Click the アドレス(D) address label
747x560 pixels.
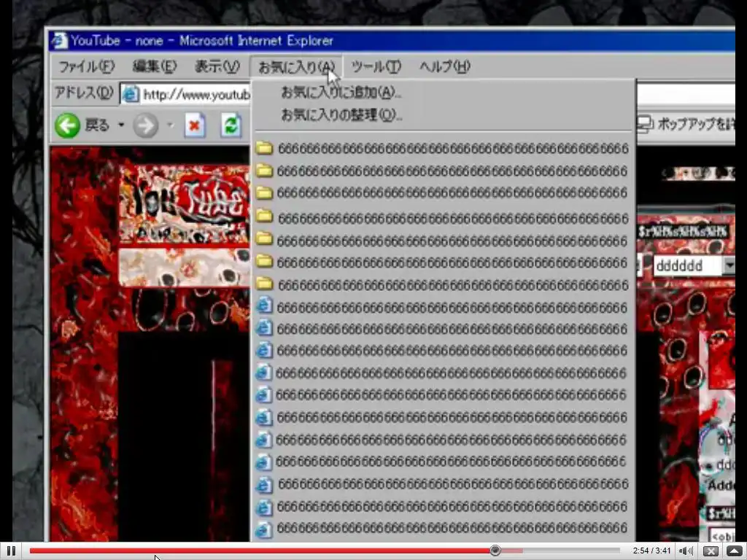point(84,93)
